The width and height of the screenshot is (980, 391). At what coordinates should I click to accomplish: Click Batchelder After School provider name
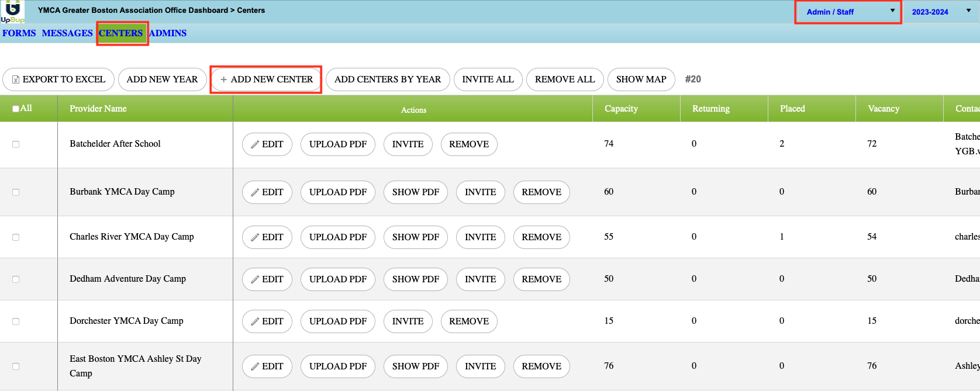(115, 144)
